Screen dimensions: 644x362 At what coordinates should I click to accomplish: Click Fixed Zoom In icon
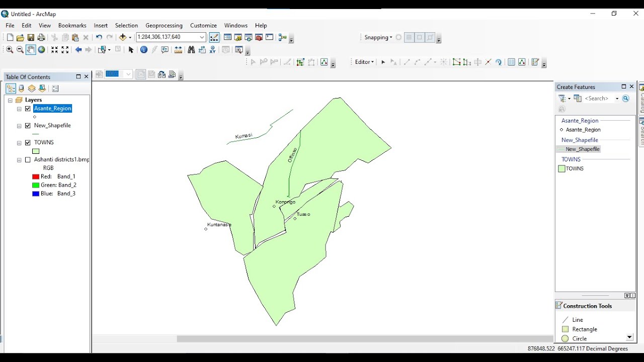tap(54, 49)
